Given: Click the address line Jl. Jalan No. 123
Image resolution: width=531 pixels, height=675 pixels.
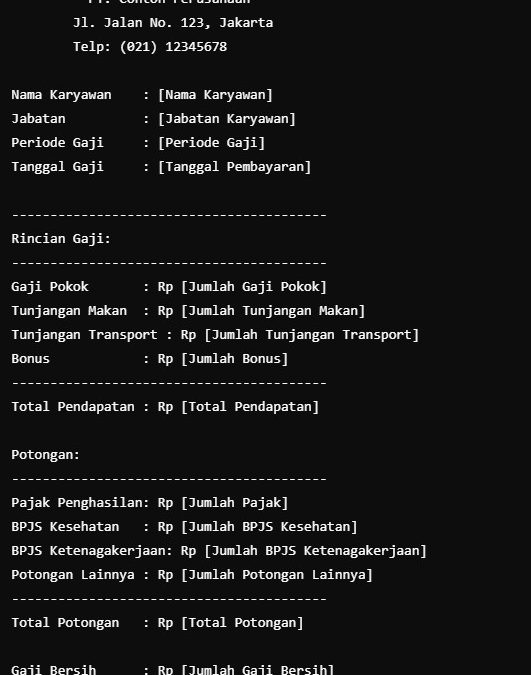Looking at the screenshot, I should click(x=173, y=23).
